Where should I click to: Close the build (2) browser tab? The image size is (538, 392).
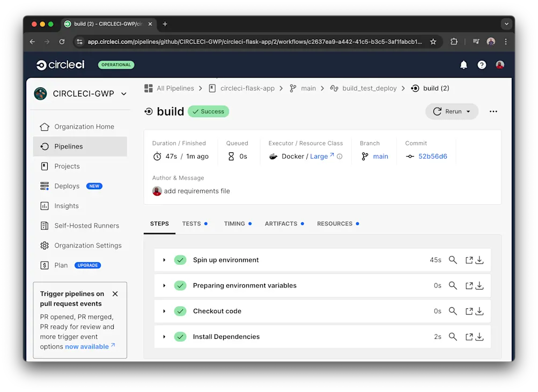pos(150,24)
